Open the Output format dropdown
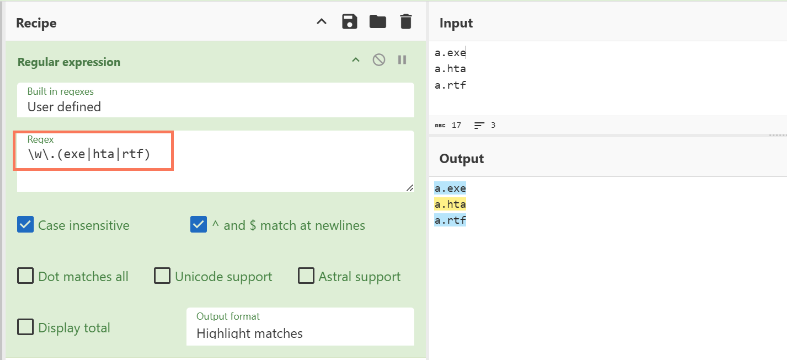 pos(300,326)
